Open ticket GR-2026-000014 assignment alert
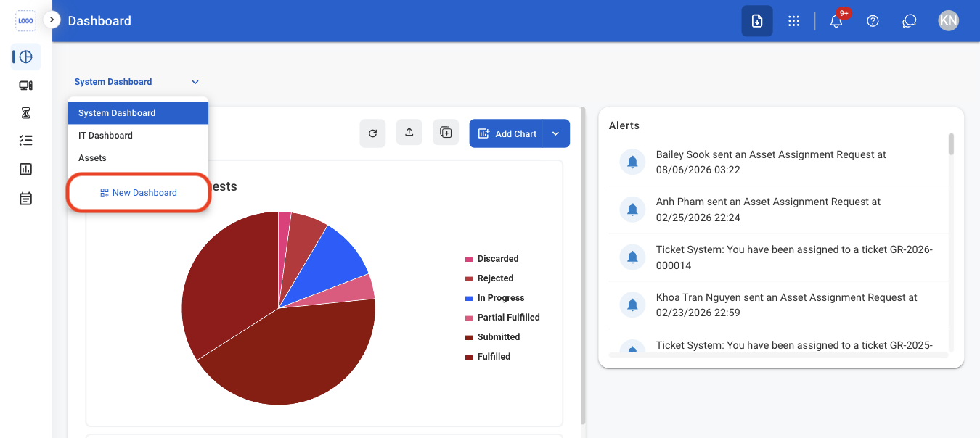This screenshot has height=438, width=980. pyautogui.click(x=778, y=257)
